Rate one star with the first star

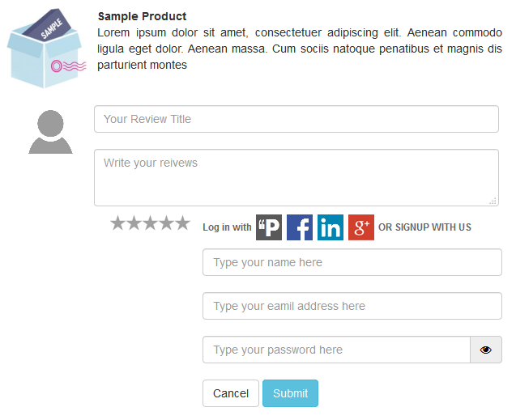point(117,223)
